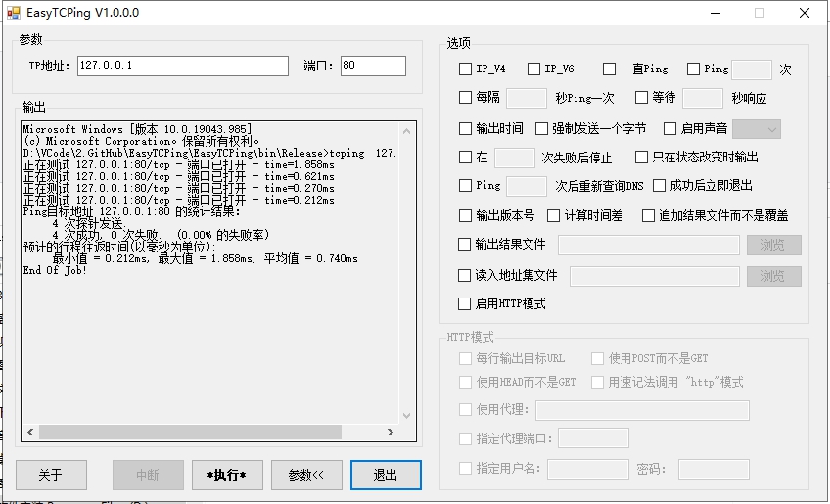Click output line with time=0.621ms
The height and width of the screenshot is (504, 830).
coord(179,177)
